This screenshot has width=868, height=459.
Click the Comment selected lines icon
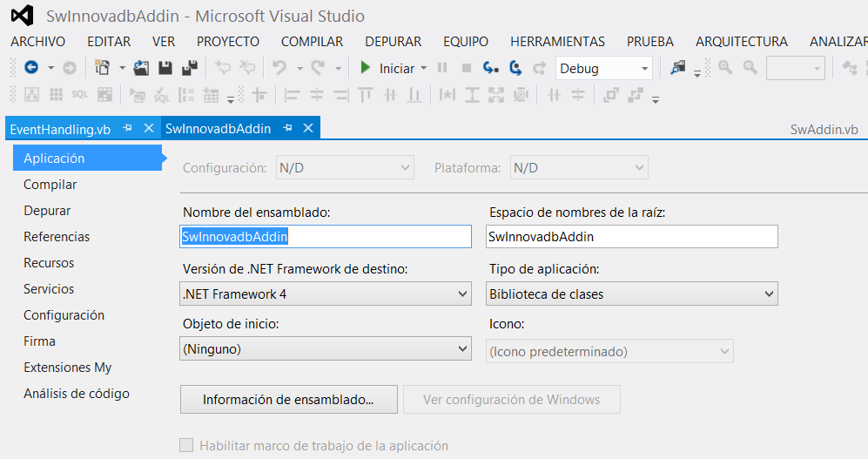click(x=223, y=68)
